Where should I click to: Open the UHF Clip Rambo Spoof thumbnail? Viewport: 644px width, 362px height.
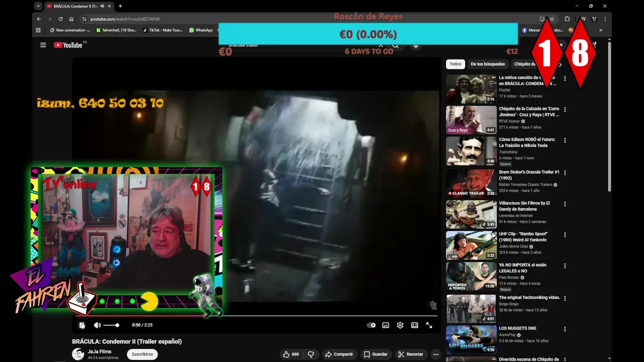(x=471, y=245)
